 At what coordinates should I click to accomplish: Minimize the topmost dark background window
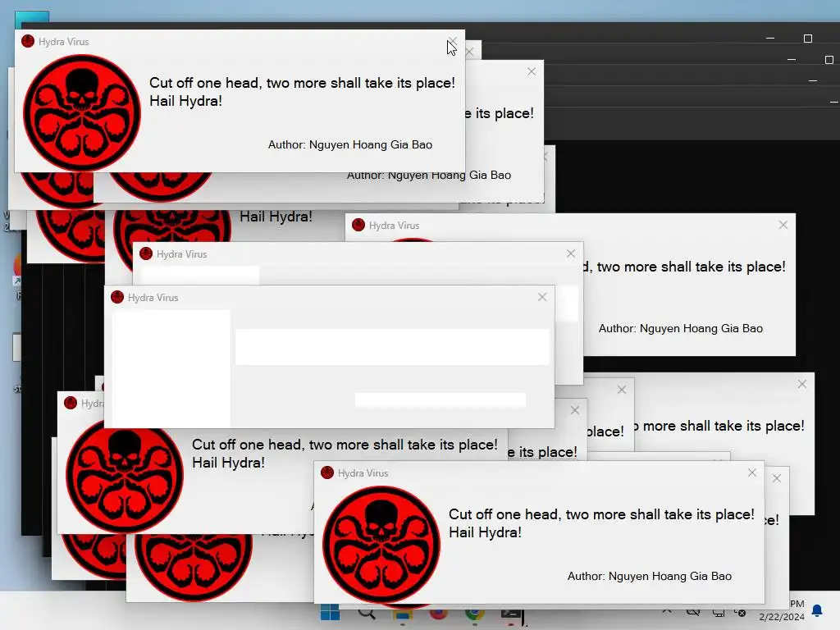[770, 39]
